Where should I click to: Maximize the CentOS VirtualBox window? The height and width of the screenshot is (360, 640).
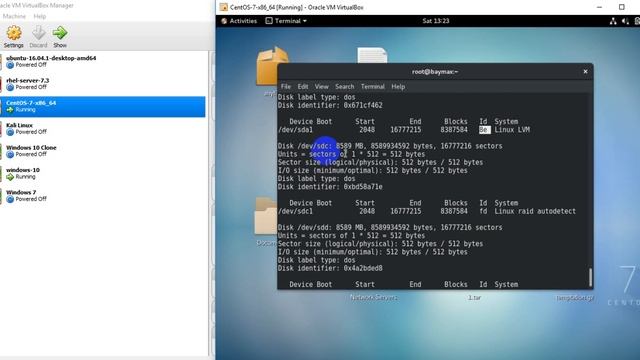(x=622, y=7)
